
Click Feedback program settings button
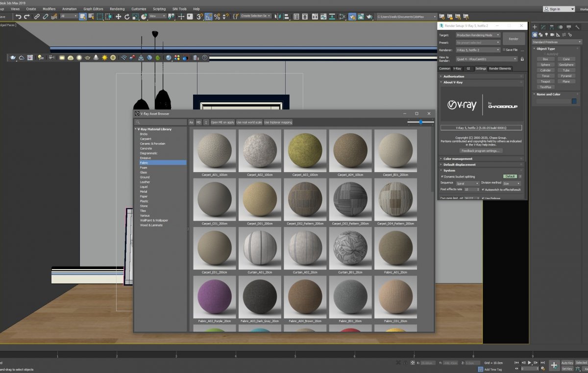coord(481,150)
